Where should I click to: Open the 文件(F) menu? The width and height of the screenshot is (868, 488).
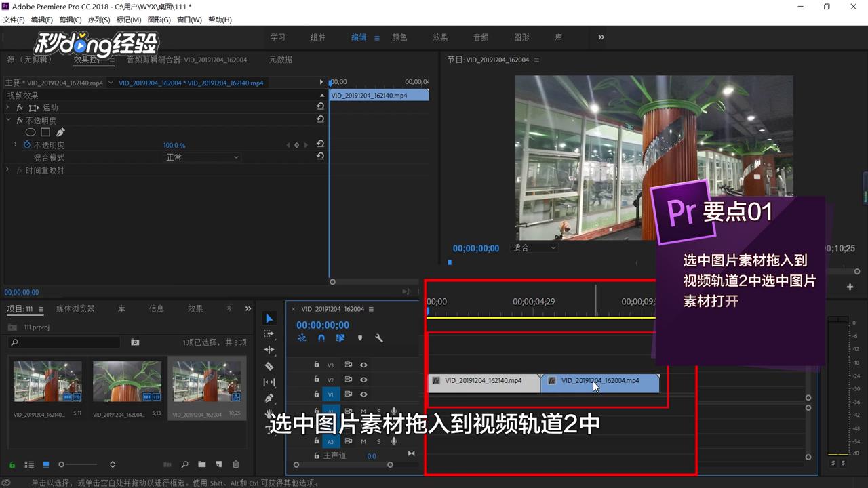pyautogui.click(x=14, y=20)
